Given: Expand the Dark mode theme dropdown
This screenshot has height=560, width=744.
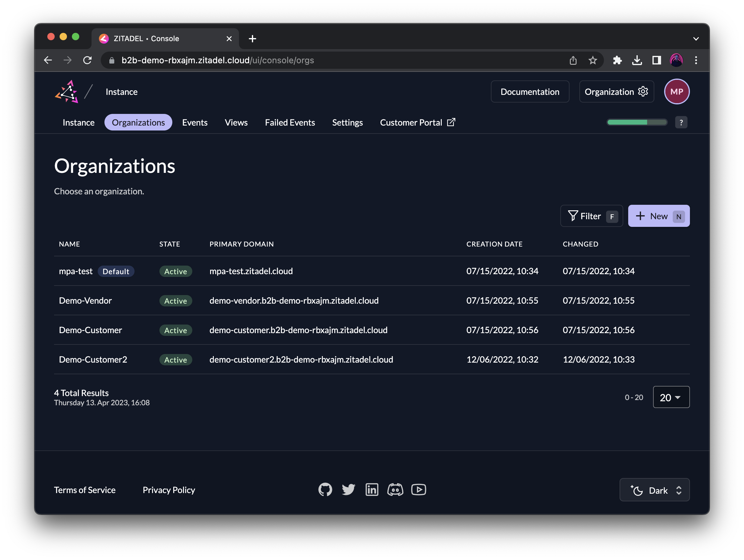Looking at the screenshot, I should tap(656, 489).
